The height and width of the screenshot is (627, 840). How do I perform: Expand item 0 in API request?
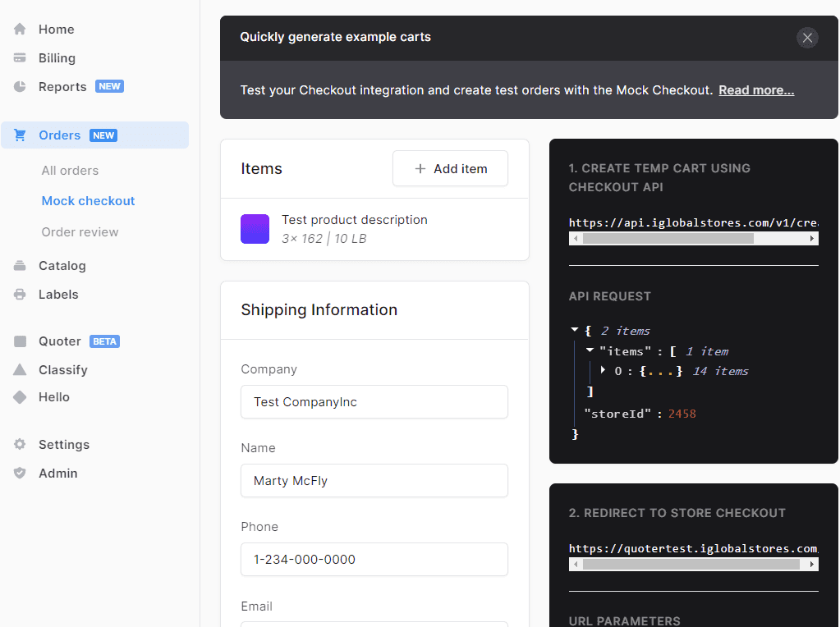point(604,370)
